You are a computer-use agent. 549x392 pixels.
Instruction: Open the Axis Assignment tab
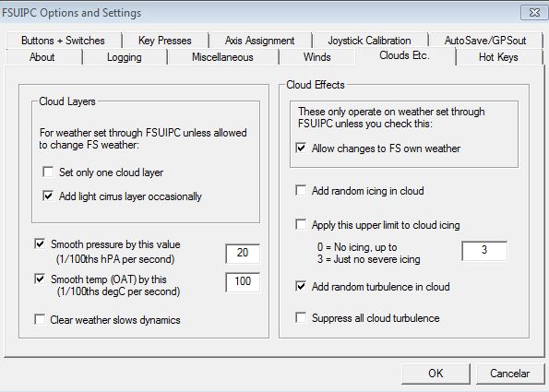pyautogui.click(x=260, y=41)
